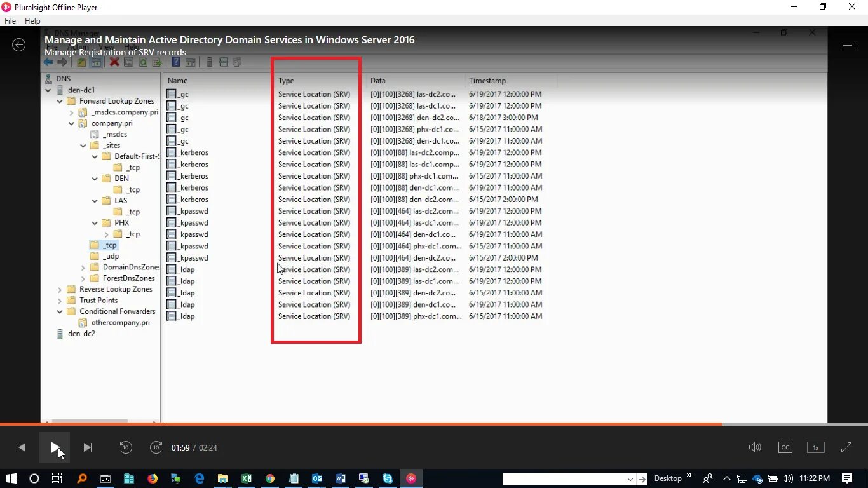Select the _udp folder in tree

point(111,256)
